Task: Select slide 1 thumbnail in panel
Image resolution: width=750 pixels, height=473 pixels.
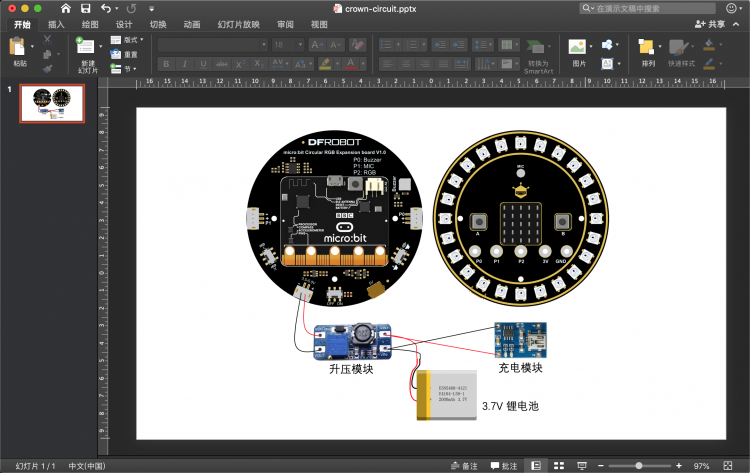Action: (52, 103)
